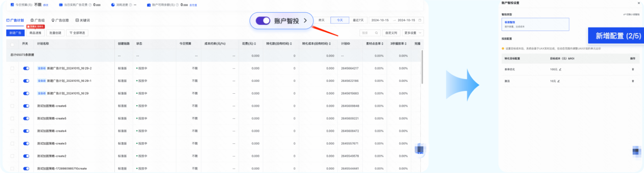Sort by 转化数(回传时间) column

[x=292, y=44]
